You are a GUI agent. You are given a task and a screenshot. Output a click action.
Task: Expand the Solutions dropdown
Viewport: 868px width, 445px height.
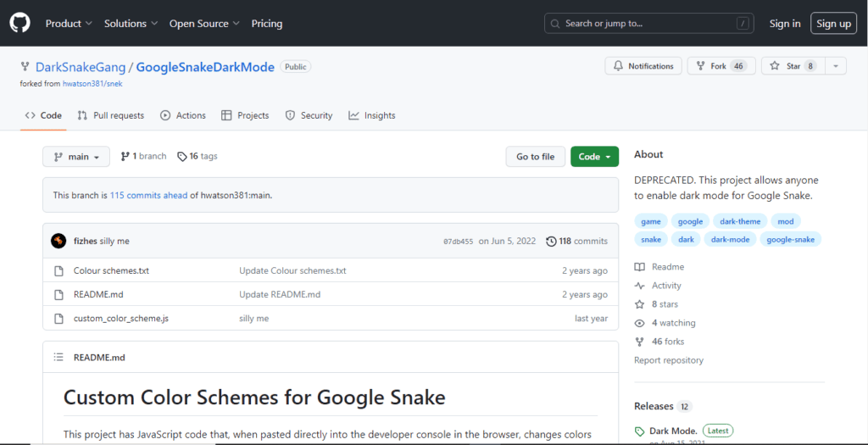[131, 24]
